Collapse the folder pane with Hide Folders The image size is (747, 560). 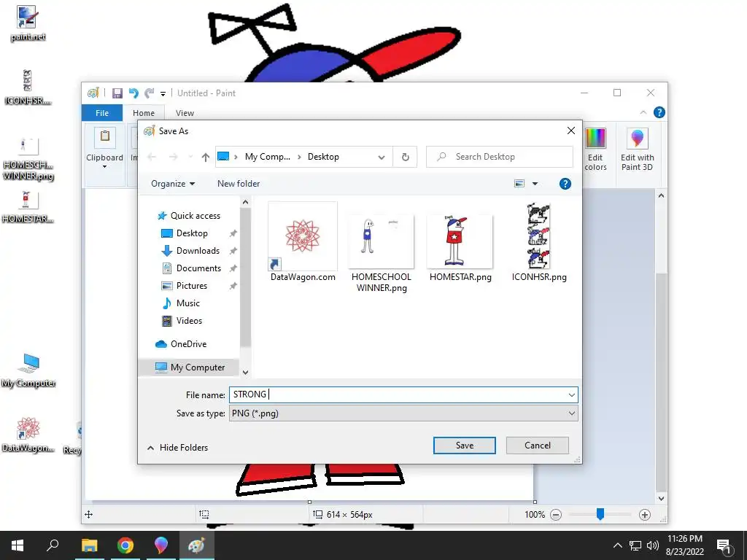point(178,448)
